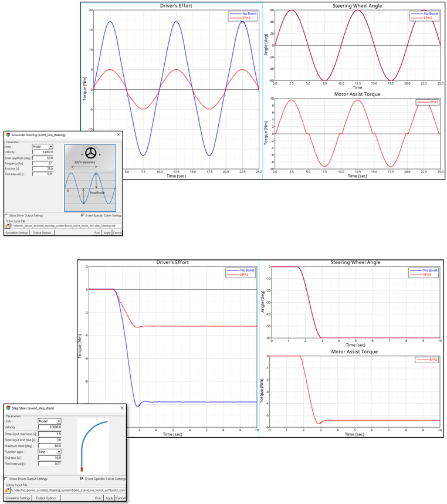Click Steer amplitude field with 60.0
447x504 pixels.
pyautogui.click(x=43, y=158)
